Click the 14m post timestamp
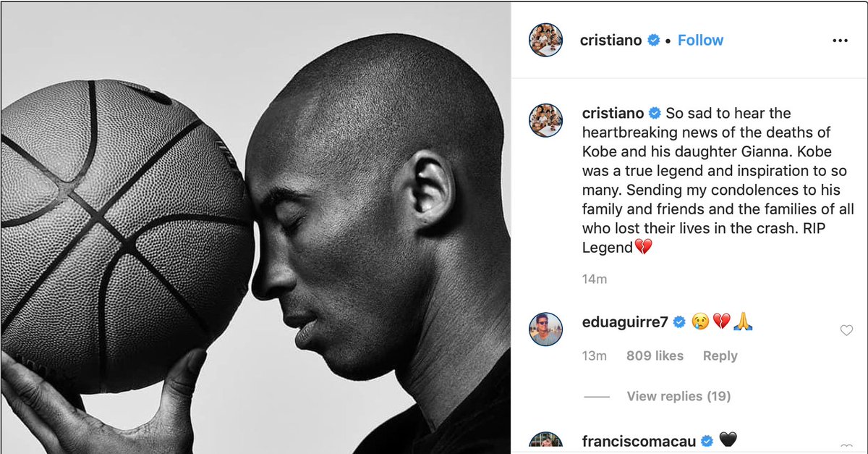Image resolution: width=868 pixels, height=454 pixels. point(595,279)
